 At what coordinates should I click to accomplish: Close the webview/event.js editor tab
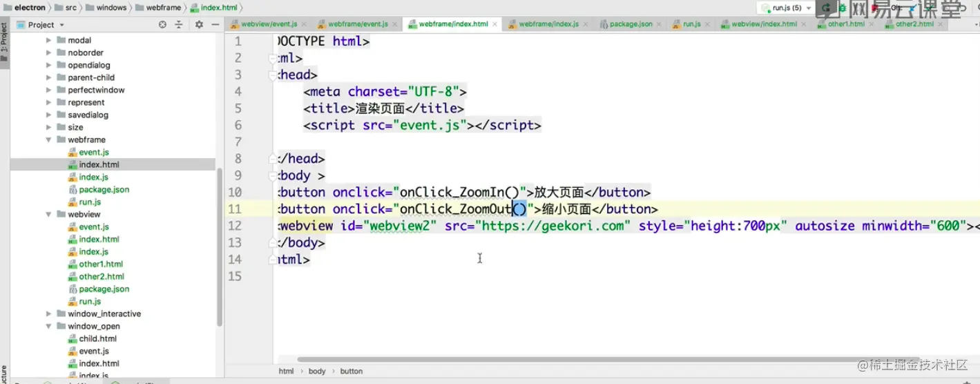coord(303,24)
